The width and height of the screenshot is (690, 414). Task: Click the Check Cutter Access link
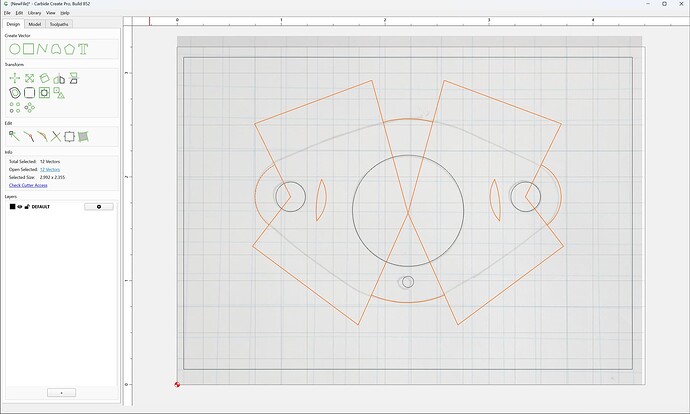point(28,185)
